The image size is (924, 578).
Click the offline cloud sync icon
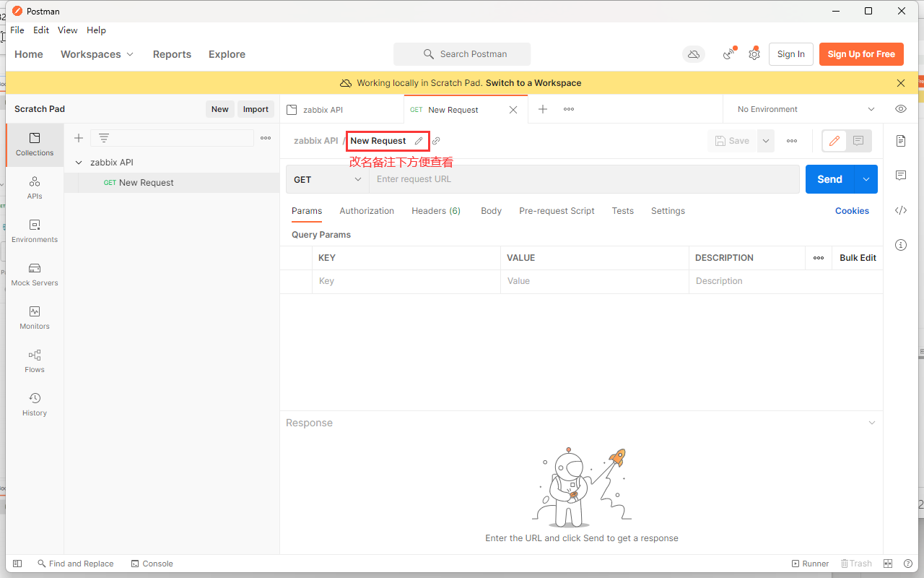[x=694, y=54]
